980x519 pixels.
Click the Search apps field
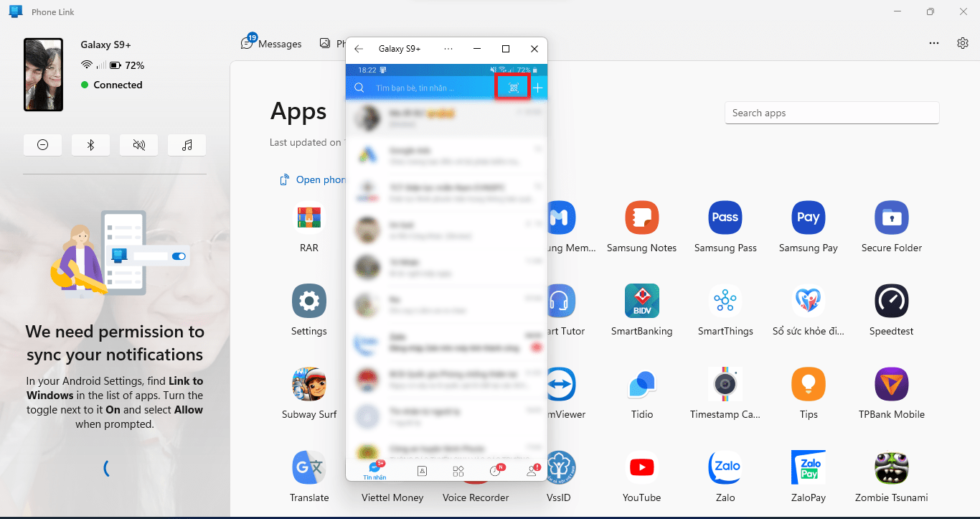coord(831,113)
